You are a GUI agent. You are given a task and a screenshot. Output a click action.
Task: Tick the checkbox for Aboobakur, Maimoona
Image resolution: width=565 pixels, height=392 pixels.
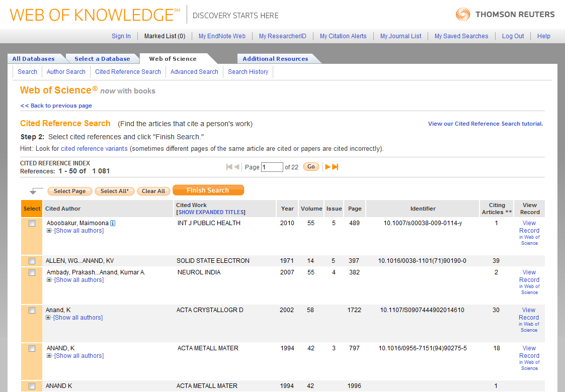(x=32, y=224)
